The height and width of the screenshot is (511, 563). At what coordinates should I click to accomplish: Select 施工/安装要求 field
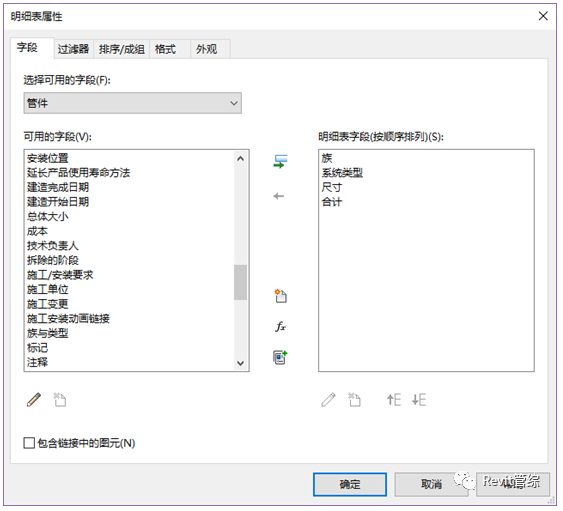(x=60, y=275)
